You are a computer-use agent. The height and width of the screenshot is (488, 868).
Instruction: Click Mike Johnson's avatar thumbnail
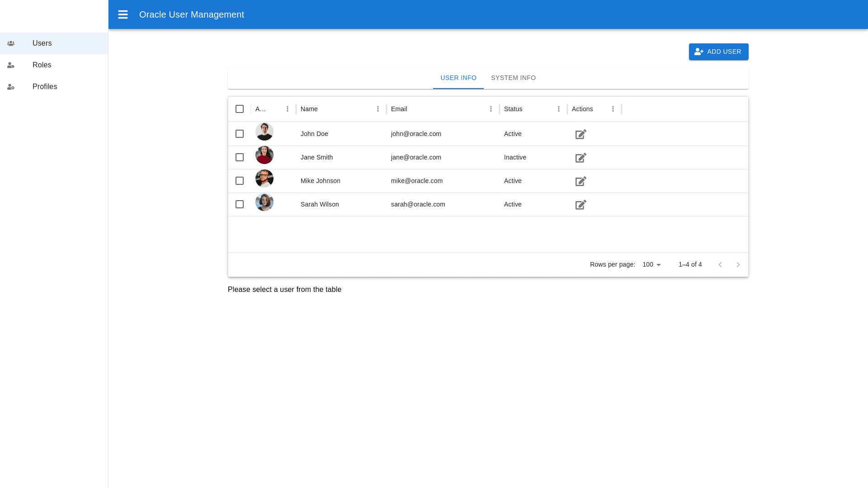(x=264, y=178)
